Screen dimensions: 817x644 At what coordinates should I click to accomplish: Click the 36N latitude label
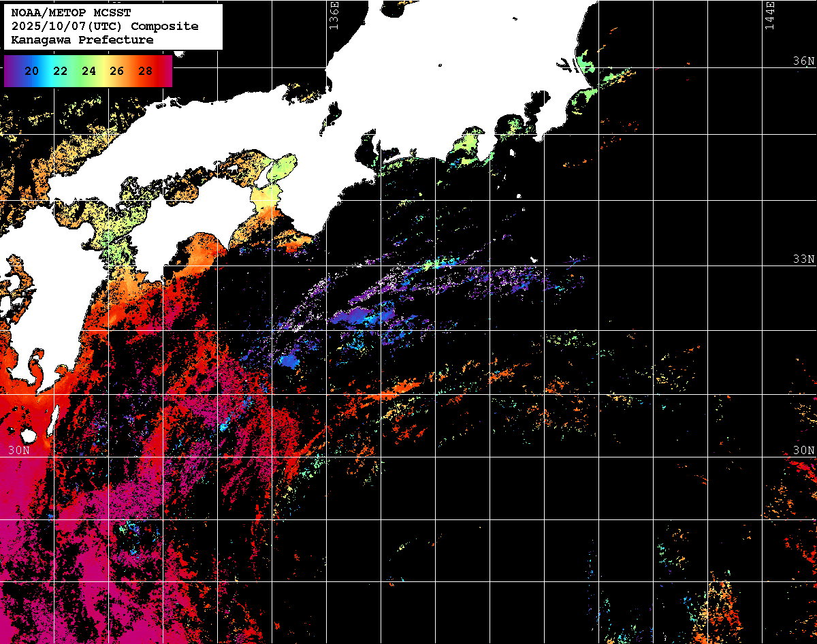[x=803, y=61]
